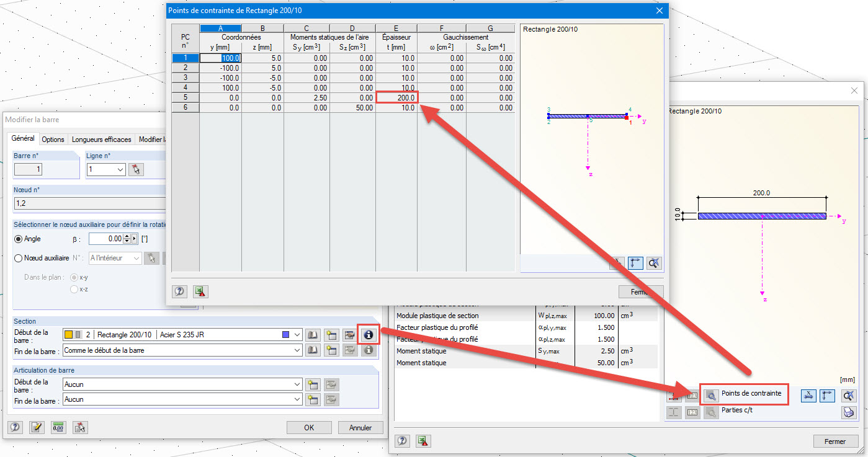Create new articulation for Début de la barre
868x457 pixels.
click(x=313, y=384)
